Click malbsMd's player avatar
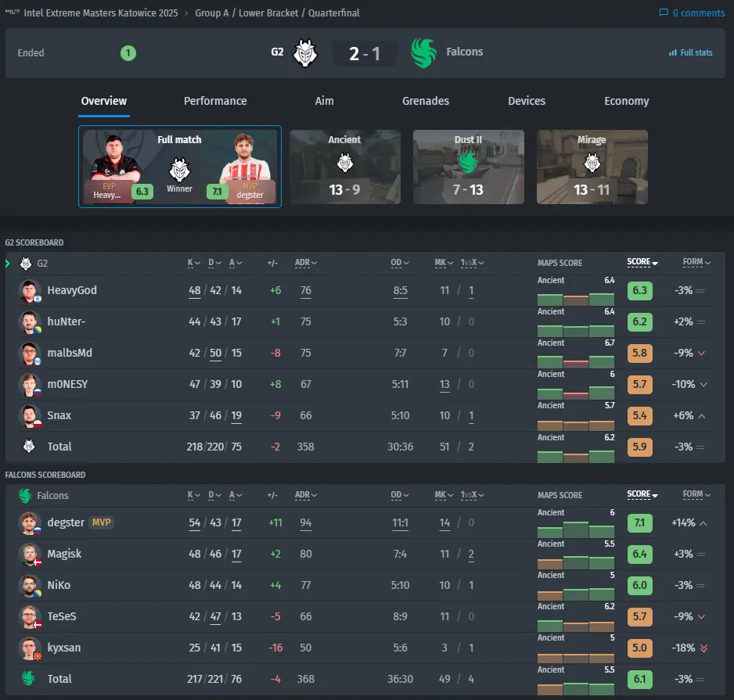 click(30, 354)
